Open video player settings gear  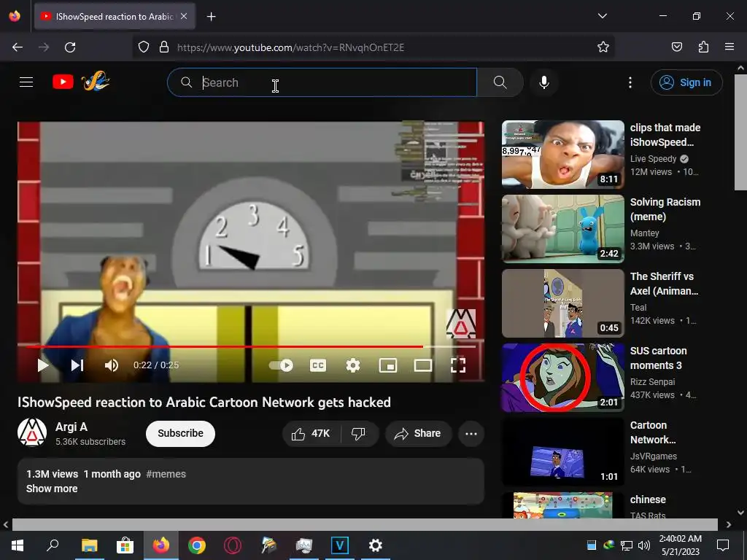click(x=352, y=365)
